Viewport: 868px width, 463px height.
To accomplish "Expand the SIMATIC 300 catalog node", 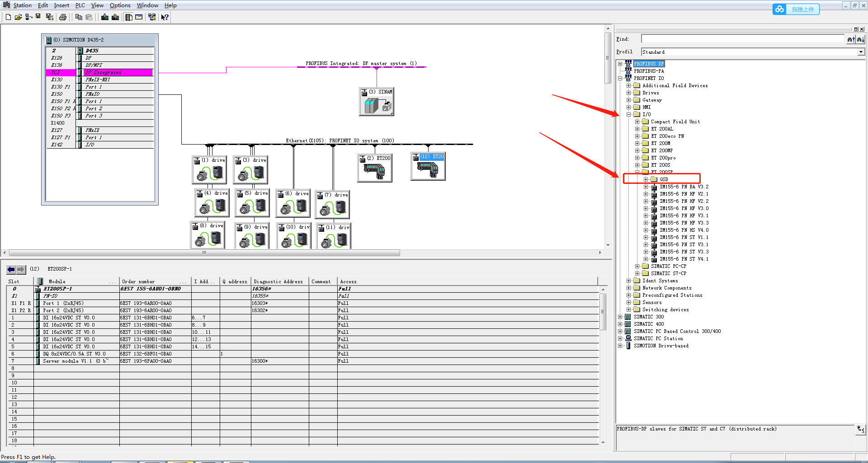I will 620,317.
